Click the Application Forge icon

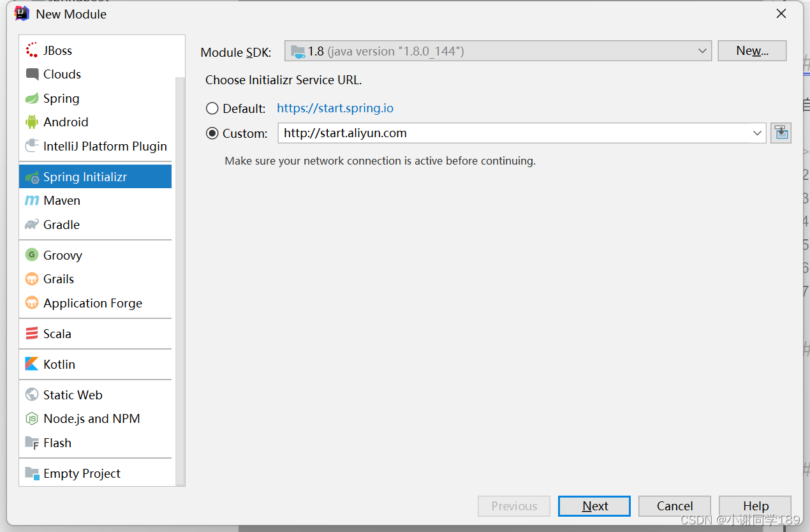click(32, 303)
